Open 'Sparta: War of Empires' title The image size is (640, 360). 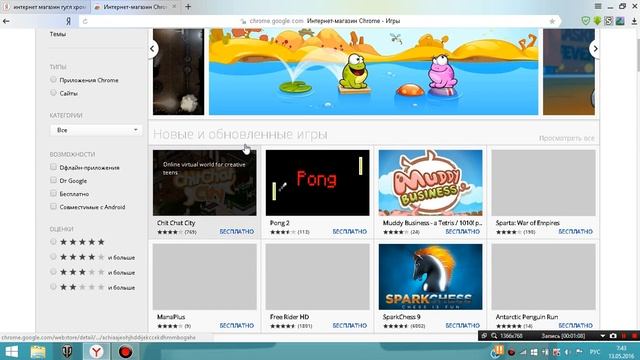[x=527, y=223]
